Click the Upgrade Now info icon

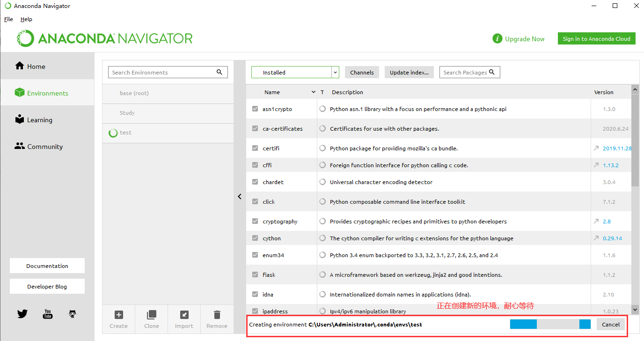click(497, 39)
